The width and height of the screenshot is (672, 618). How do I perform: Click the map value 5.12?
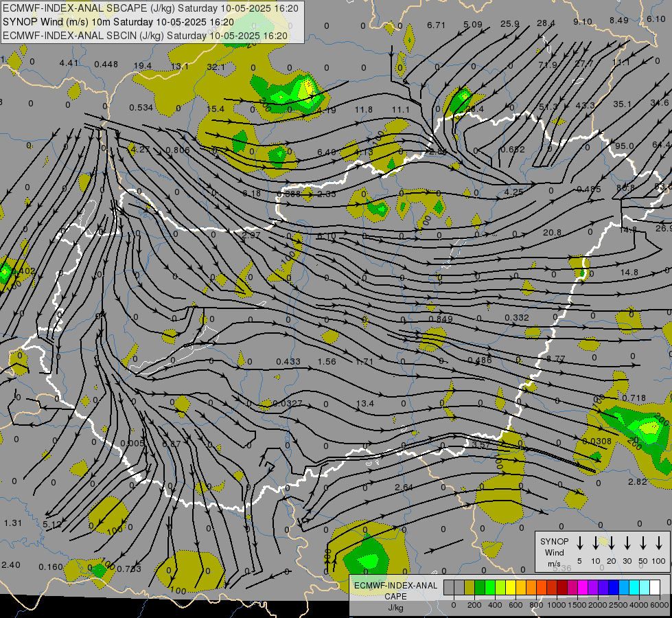52,524
